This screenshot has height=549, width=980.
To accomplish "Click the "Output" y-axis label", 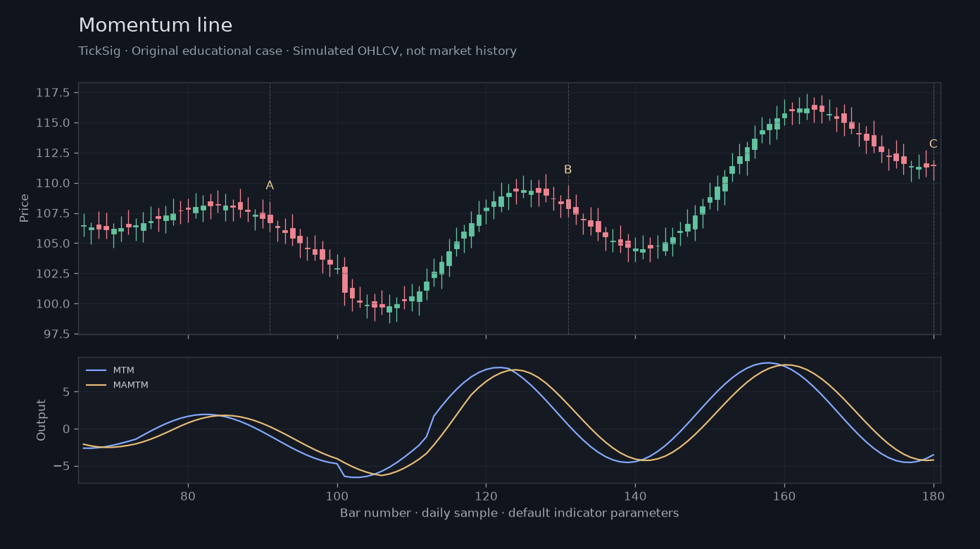I will [x=42, y=420].
